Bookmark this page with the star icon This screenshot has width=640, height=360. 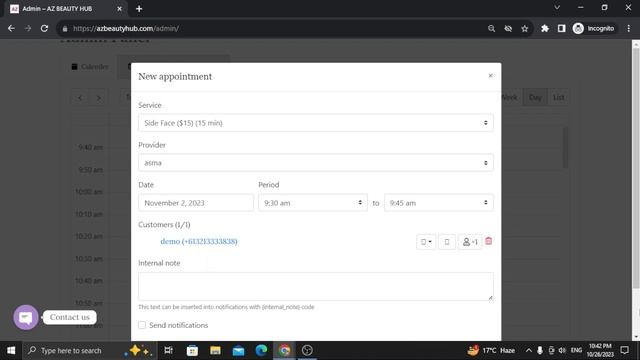coord(525,29)
